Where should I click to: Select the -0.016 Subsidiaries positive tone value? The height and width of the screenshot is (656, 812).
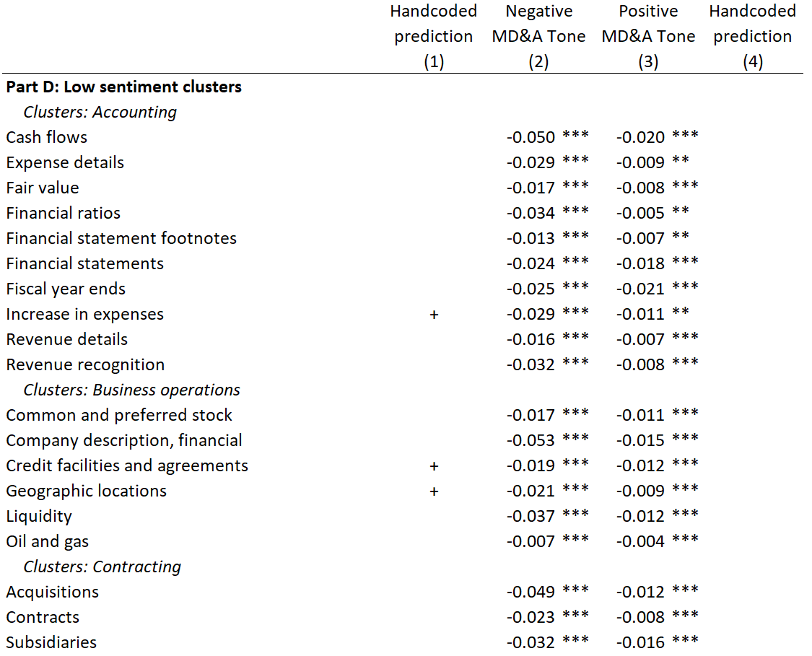[x=641, y=642]
